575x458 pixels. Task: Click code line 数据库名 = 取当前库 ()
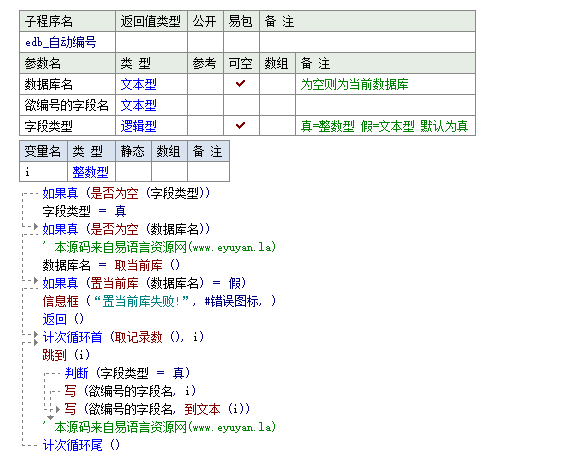click(x=111, y=265)
